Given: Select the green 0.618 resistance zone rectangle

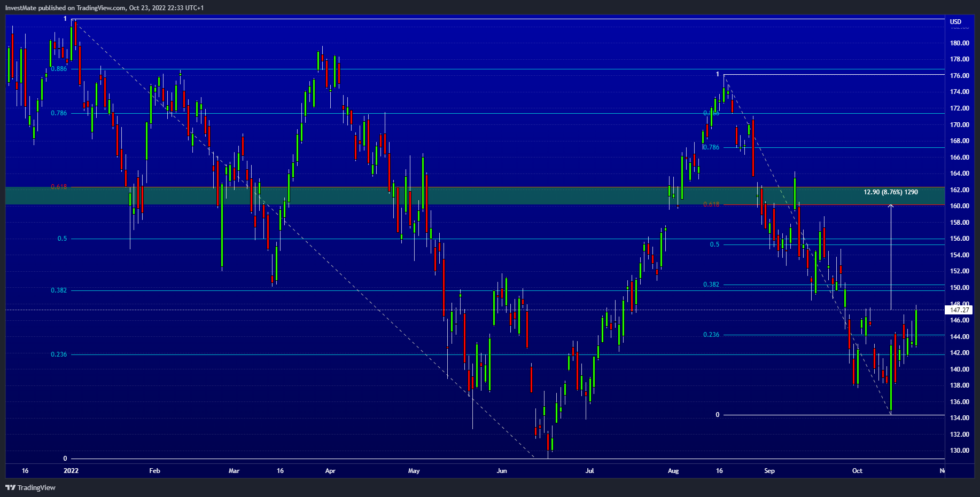Looking at the screenshot, I should [475, 196].
